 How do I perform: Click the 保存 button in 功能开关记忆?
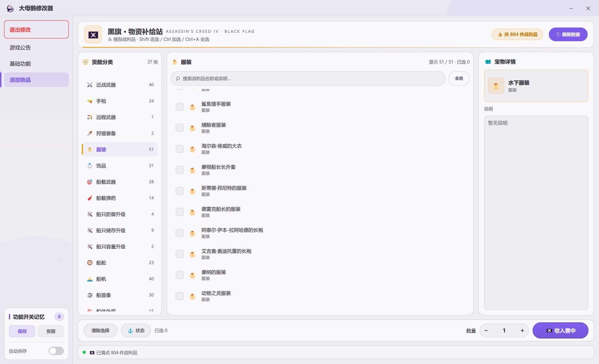coord(22,331)
